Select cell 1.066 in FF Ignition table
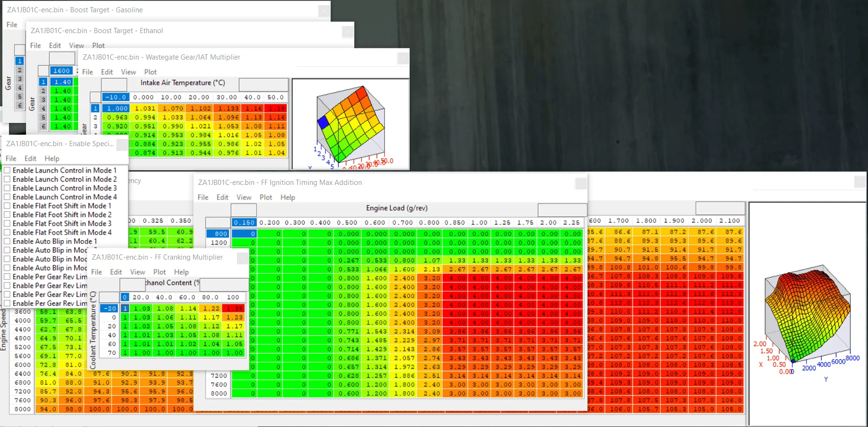Screen dimensions: 868x427 pos(376,270)
